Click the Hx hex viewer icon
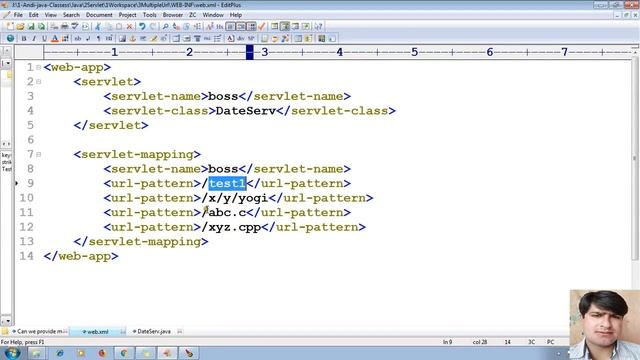The image size is (640, 360). [220, 26]
